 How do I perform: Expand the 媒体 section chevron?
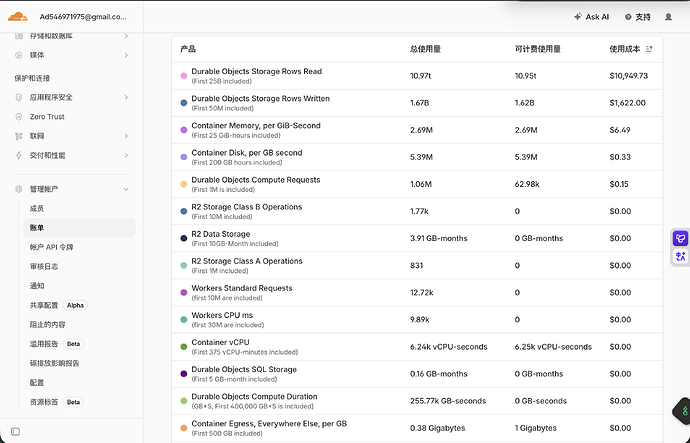[x=126, y=55]
